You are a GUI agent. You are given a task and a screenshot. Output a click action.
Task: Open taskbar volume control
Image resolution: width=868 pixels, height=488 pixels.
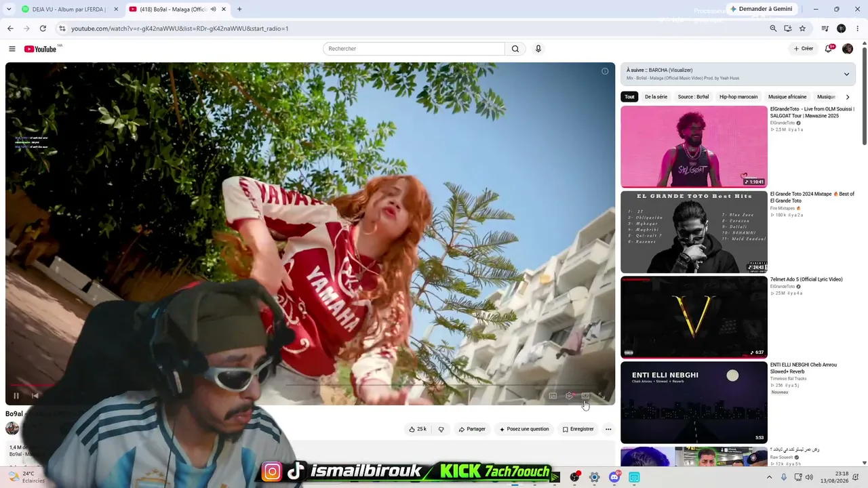(x=809, y=477)
